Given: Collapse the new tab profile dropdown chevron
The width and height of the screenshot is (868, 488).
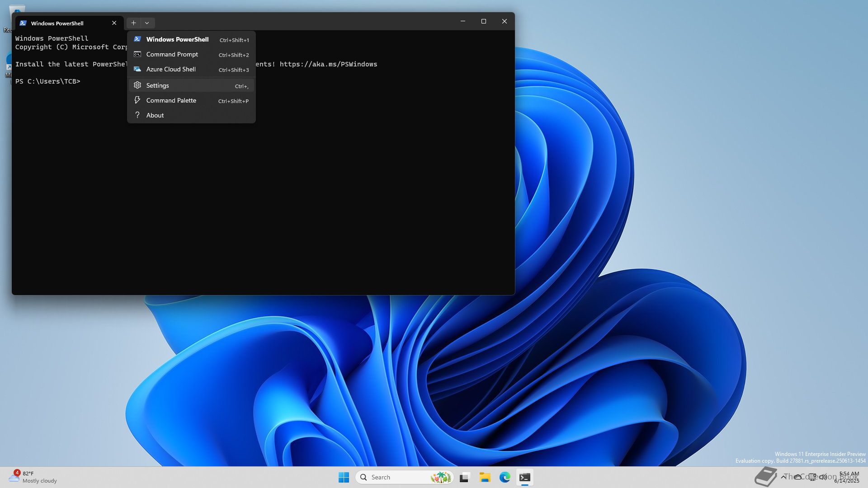Looking at the screenshot, I should pos(147,23).
